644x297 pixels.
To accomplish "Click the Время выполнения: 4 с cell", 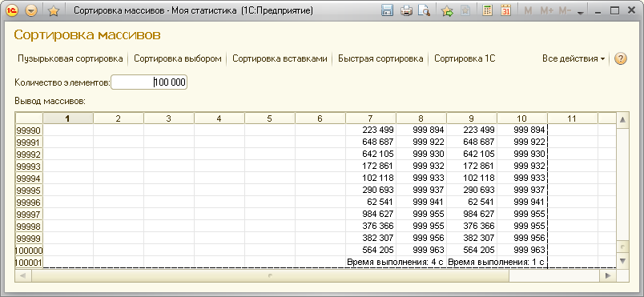I will pyautogui.click(x=395, y=262).
